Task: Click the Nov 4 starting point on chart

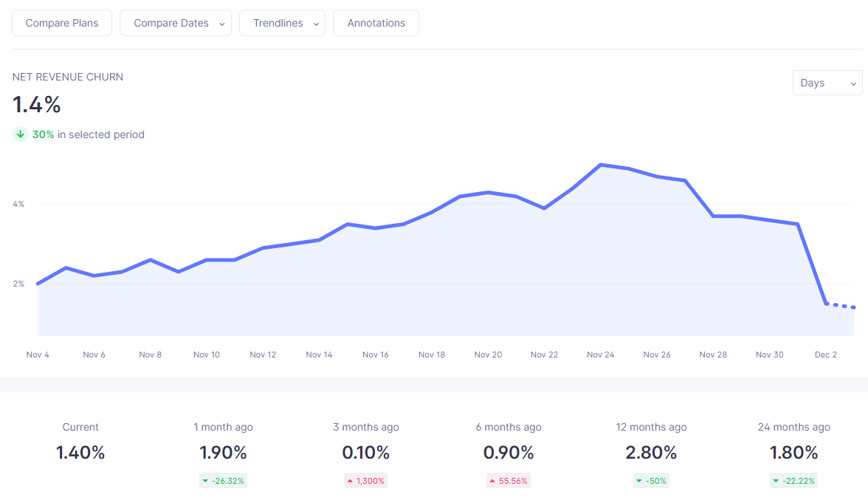Action: [38, 284]
